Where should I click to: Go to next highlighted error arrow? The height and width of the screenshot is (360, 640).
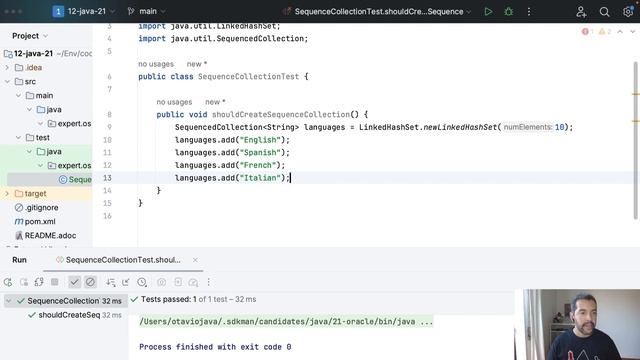[x=633, y=31]
